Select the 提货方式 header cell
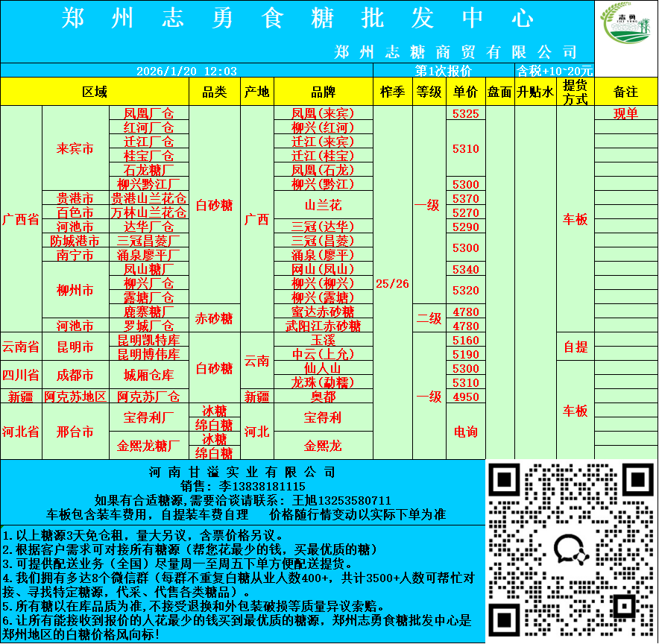The height and width of the screenshot is (644, 659). pos(575,92)
